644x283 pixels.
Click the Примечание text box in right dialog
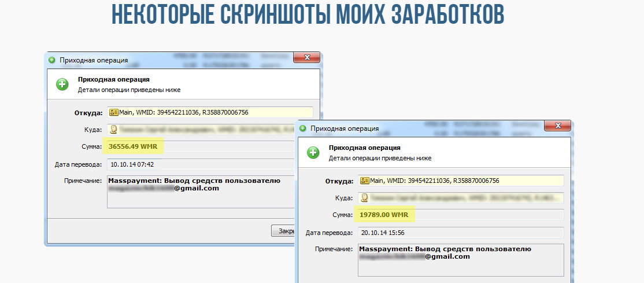coord(461,260)
